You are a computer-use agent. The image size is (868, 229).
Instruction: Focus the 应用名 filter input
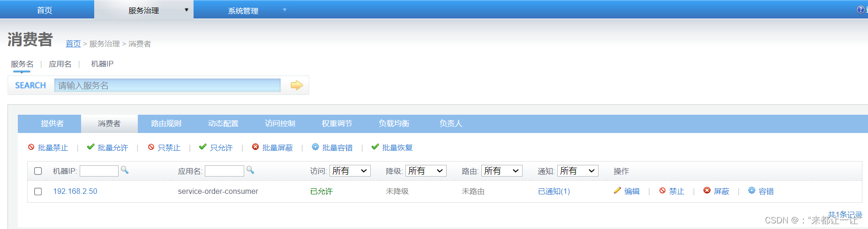pos(224,171)
